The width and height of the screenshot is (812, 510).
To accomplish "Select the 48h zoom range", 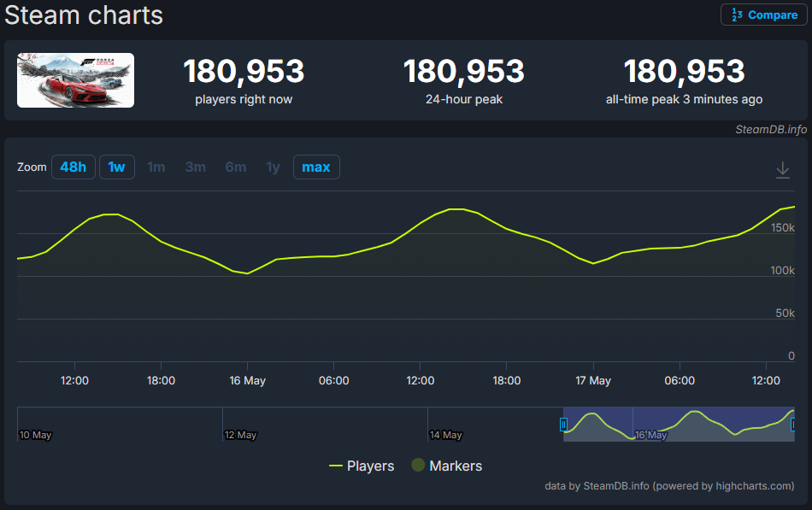I will (73, 167).
